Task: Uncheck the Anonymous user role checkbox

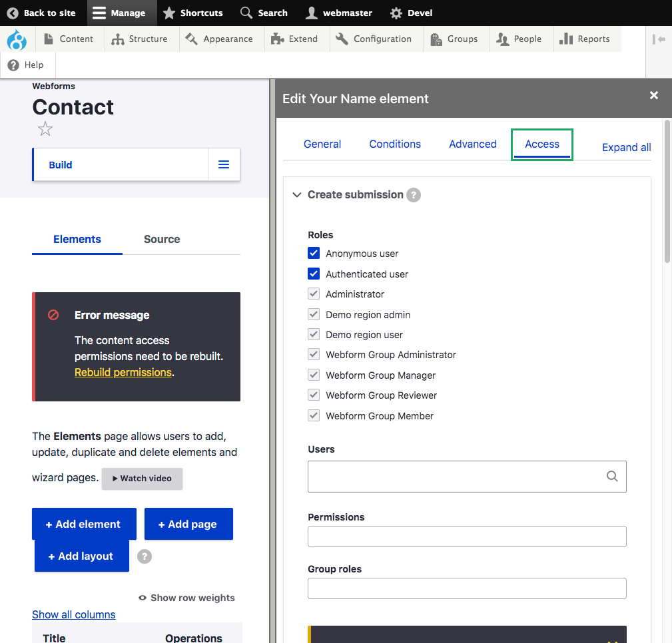Action: [x=314, y=254]
